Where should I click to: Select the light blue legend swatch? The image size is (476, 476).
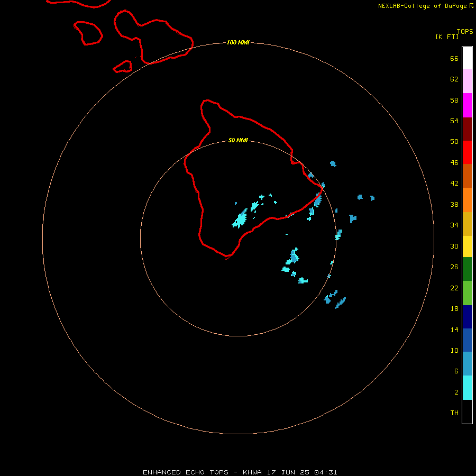[x=467, y=363]
